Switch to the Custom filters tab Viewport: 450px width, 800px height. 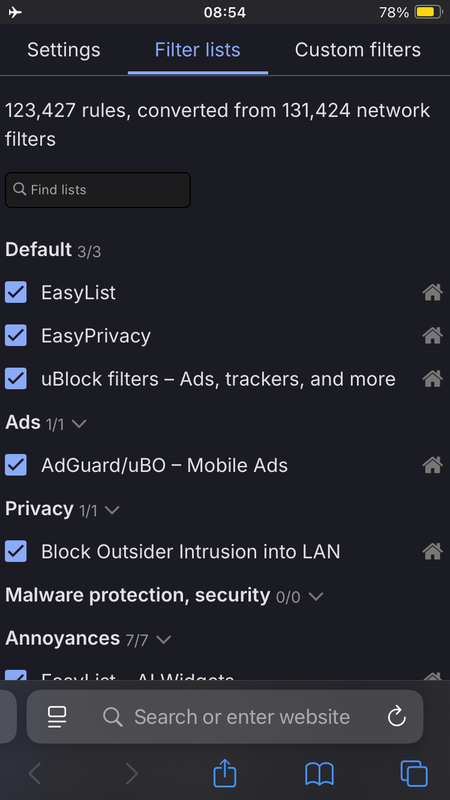tap(358, 50)
